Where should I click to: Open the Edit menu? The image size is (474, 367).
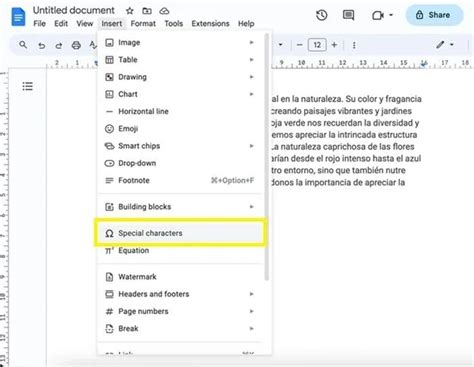pyautogui.click(x=61, y=24)
